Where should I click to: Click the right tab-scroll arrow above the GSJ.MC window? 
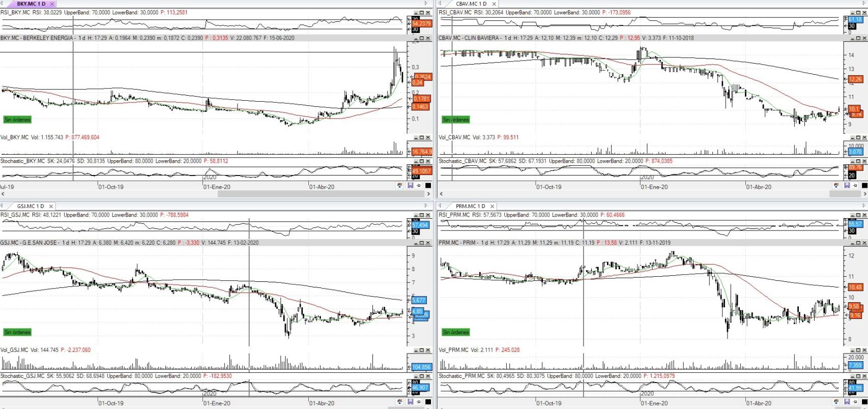(x=426, y=206)
